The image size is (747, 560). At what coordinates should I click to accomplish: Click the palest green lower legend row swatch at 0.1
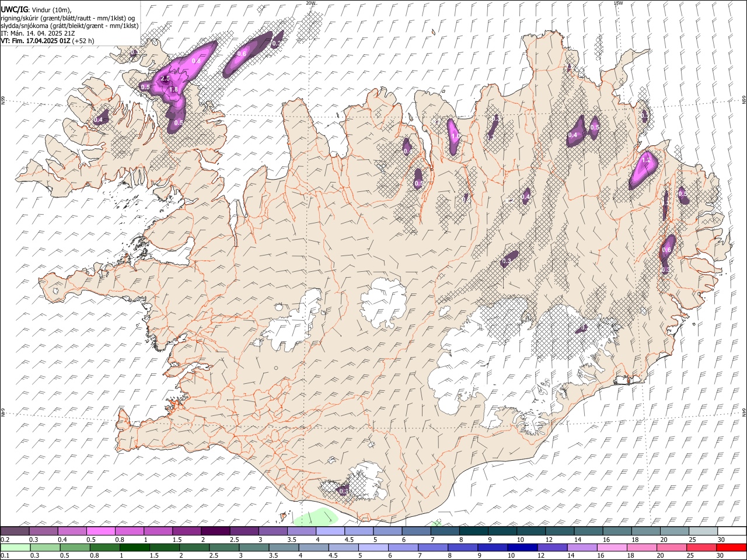[x=15, y=547]
